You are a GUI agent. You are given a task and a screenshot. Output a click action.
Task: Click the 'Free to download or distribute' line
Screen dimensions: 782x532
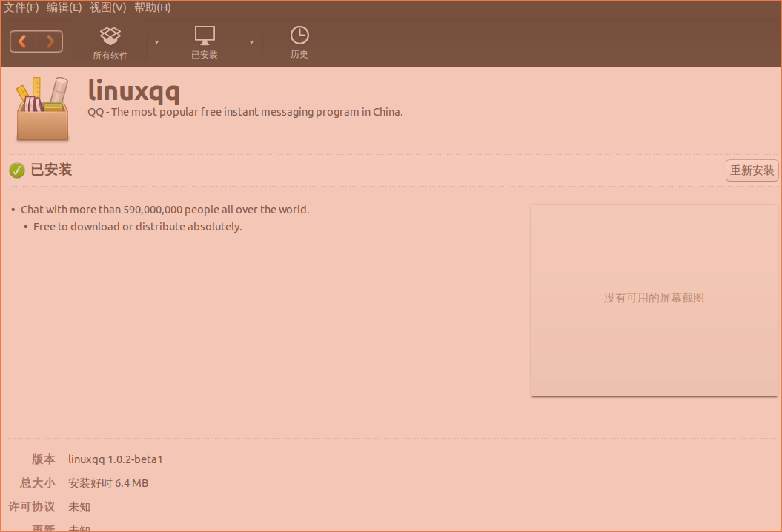point(138,227)
